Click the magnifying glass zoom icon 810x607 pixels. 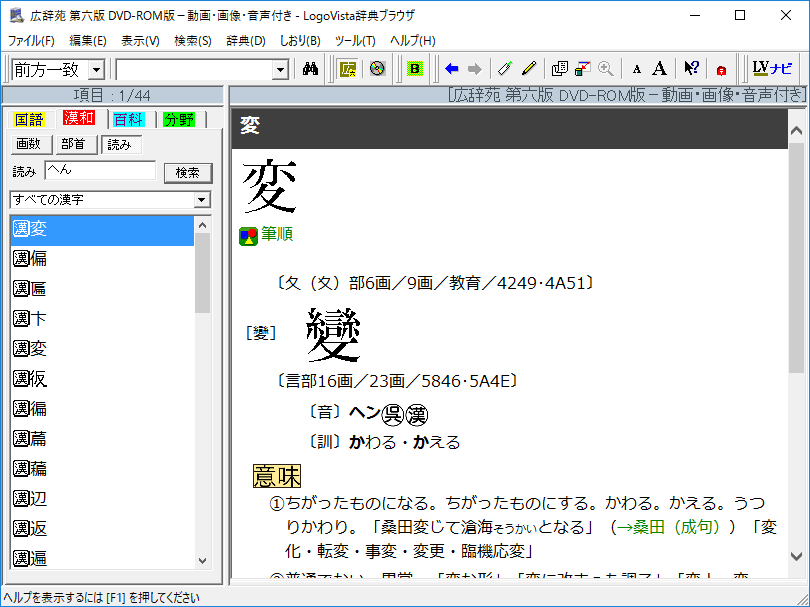tap(605, 69)
